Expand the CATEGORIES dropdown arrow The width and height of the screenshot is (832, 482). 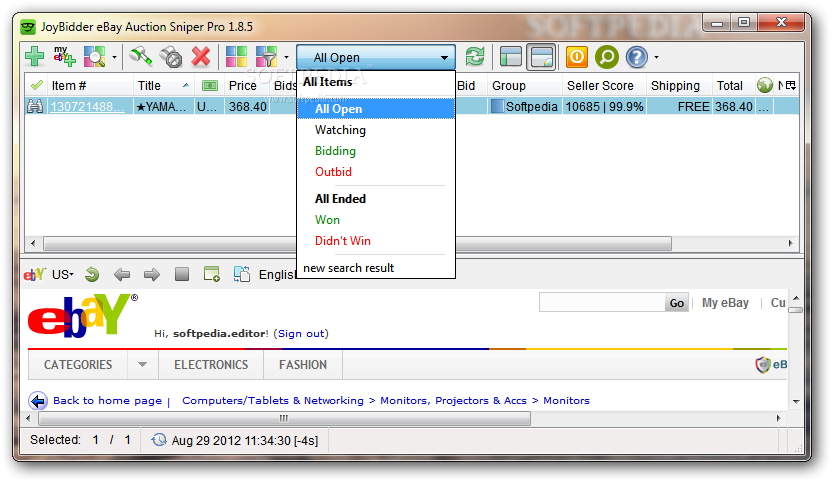[x=142, y=365]
